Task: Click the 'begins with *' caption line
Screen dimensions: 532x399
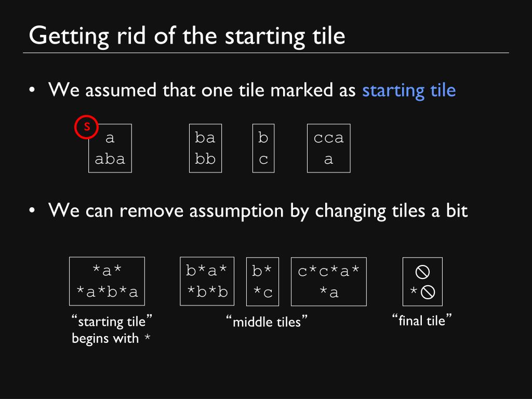Action: click(x=111, y=338)
